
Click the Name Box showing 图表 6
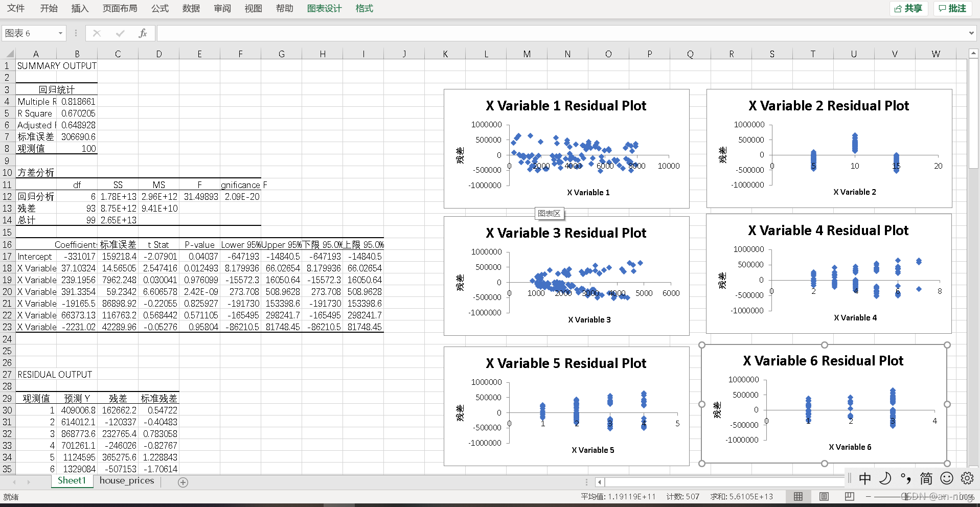pos(30,33)
